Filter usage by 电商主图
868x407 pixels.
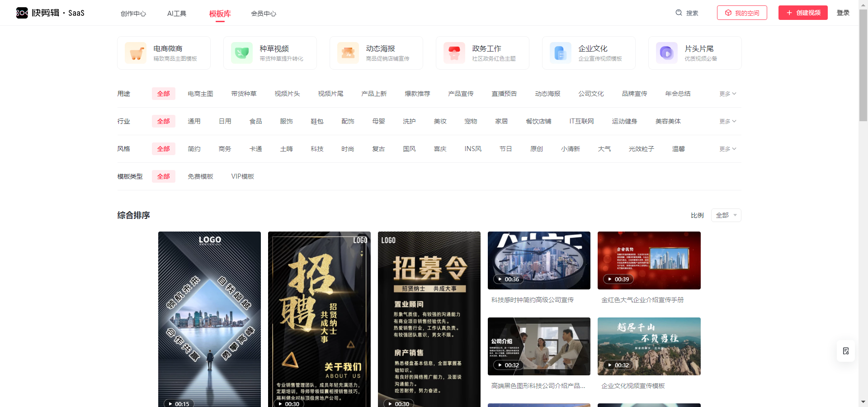pyautogui.click(x=201, y=94)
